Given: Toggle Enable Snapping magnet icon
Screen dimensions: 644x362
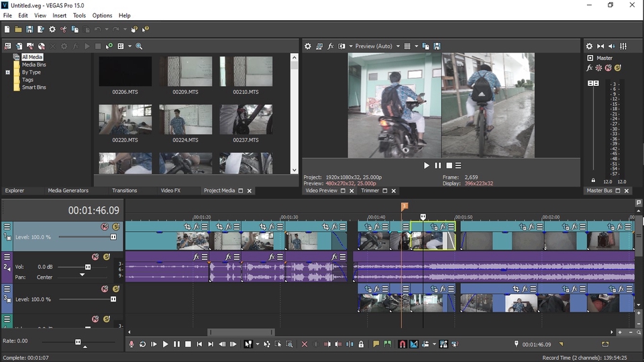Looking at the screenshot, I should click(x=402, y=345).
